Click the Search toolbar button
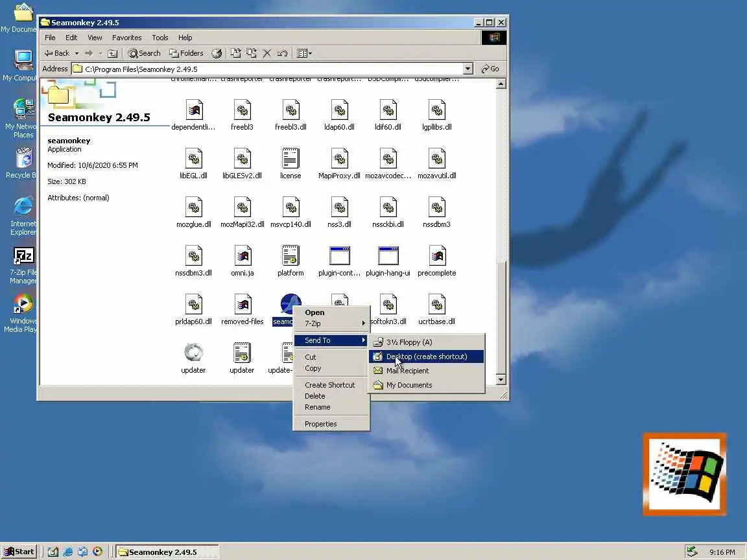This screenshot has height=560, width=747. click(x=144, y=53)
